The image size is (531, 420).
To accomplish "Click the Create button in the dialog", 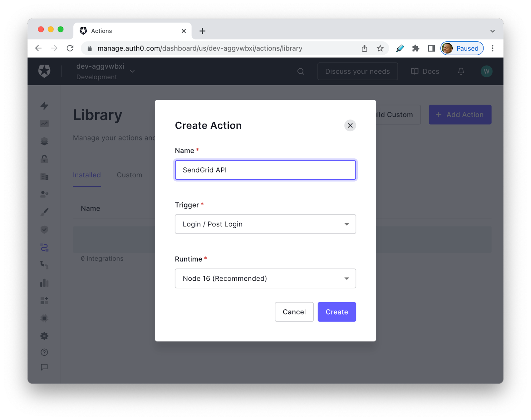I will [337, 312].
